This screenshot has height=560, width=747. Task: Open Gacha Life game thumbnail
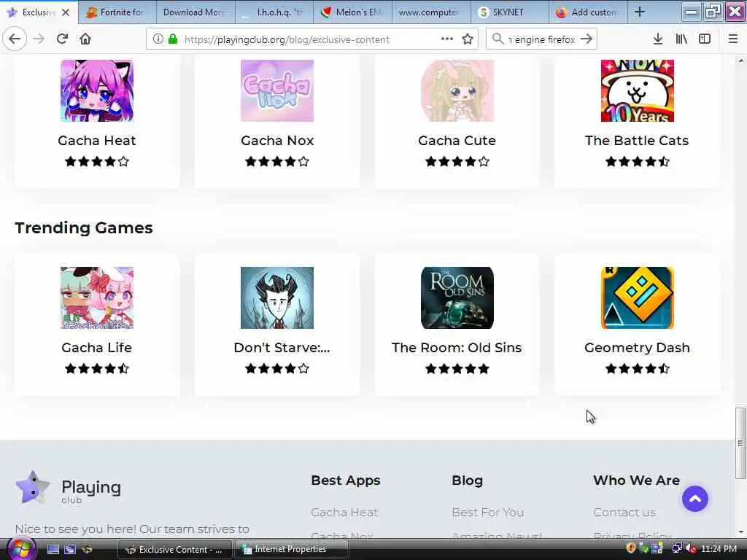(97, 297)
